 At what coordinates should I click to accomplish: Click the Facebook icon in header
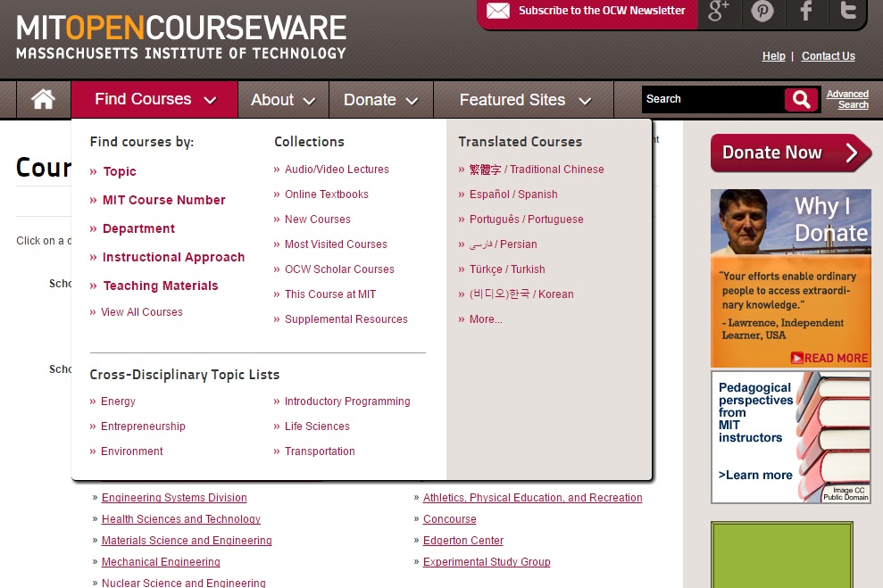click(806, 12)
